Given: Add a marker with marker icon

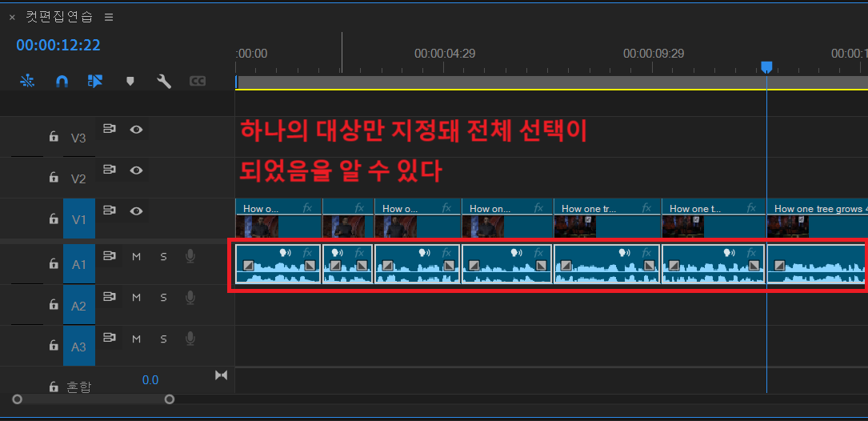Looking at the screenshot, I should tap(130, 82).
